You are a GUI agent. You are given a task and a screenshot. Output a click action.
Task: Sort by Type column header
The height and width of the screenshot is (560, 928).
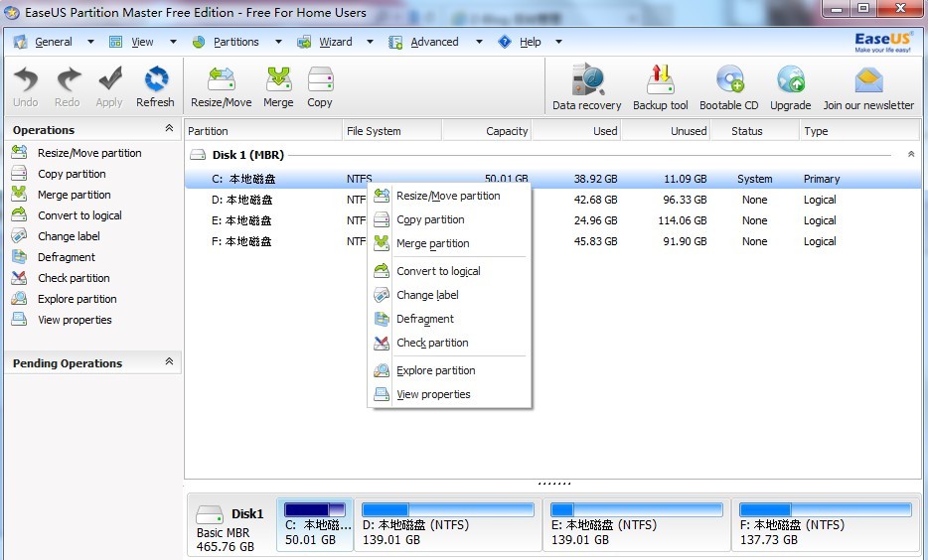click(x=858, y=131)
